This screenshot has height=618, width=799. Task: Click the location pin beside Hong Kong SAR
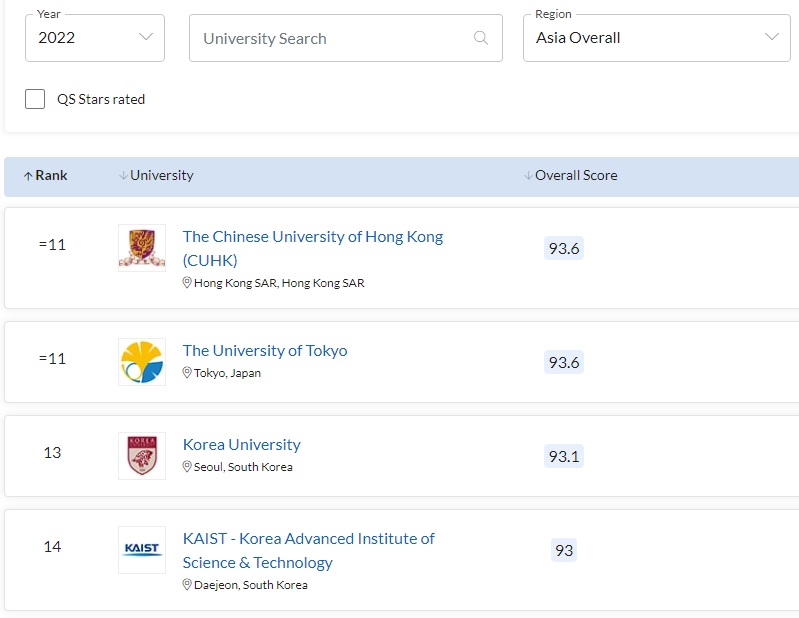187,283
